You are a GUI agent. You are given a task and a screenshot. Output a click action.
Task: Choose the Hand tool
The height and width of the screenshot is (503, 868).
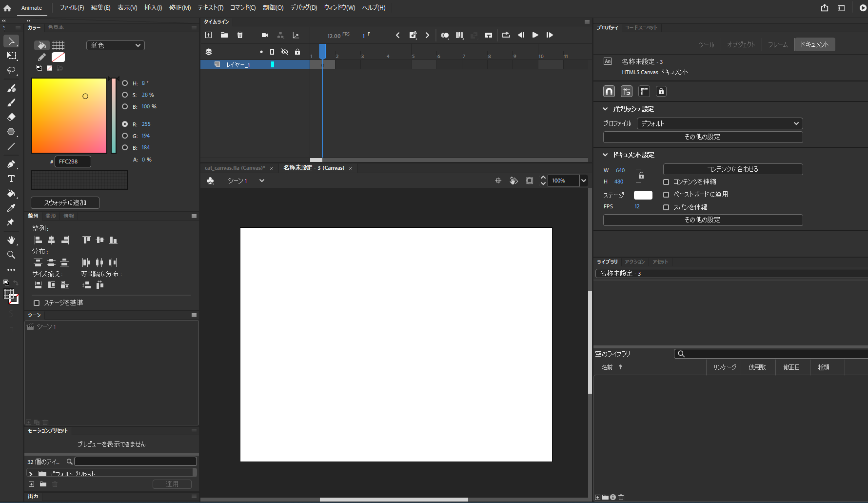(x=11, y=240)
